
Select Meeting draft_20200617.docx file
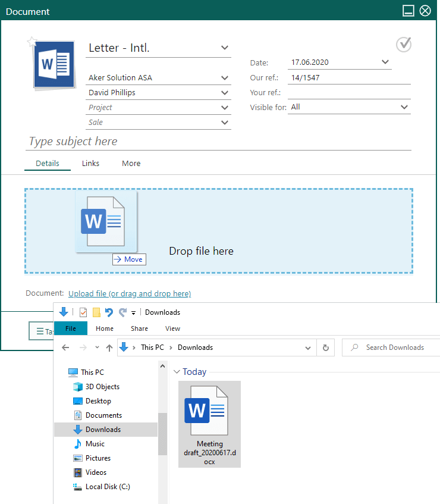click(x=209, y=424)
